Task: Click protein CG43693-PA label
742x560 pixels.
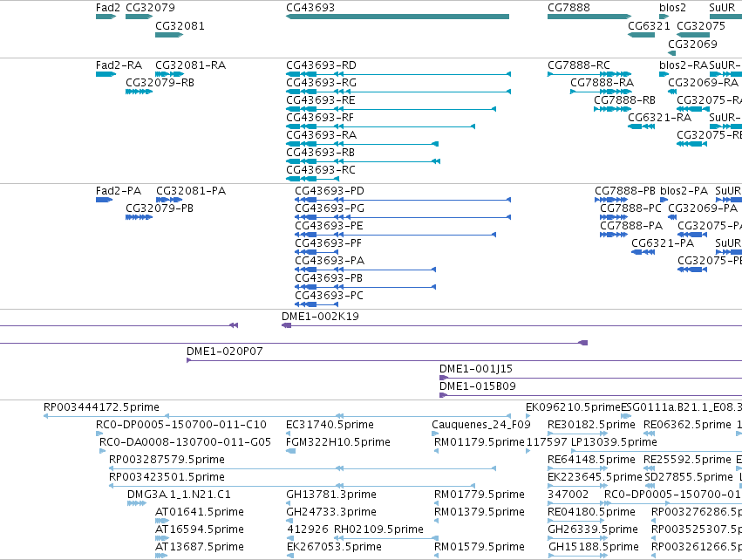Action: pyautogui.click(x=330, y=261)
